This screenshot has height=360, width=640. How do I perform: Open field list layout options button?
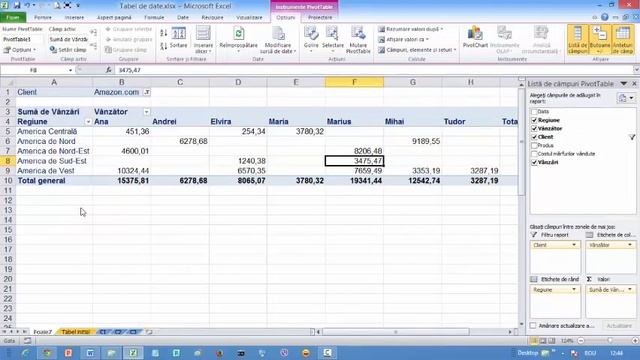click(x=626, y=98)
